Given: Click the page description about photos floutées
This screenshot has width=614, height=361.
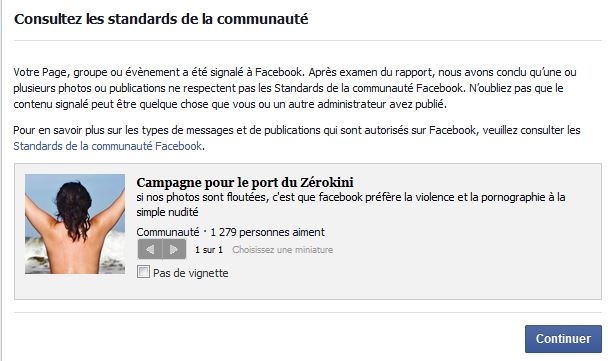Looking at the screenshot, I should coord(351,204).
